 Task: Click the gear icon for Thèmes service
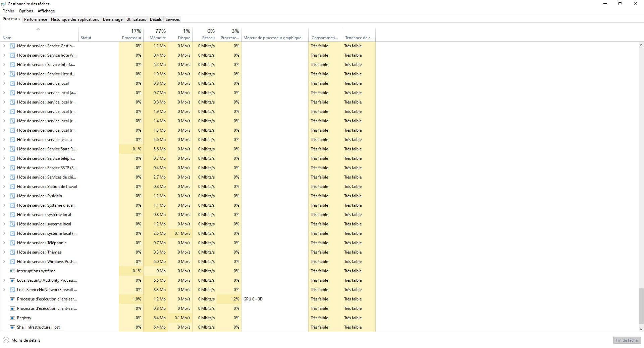pos(12,252)
